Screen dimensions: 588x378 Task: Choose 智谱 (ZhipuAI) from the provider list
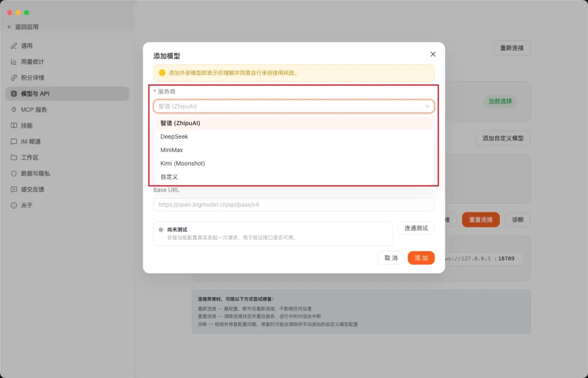293,123
